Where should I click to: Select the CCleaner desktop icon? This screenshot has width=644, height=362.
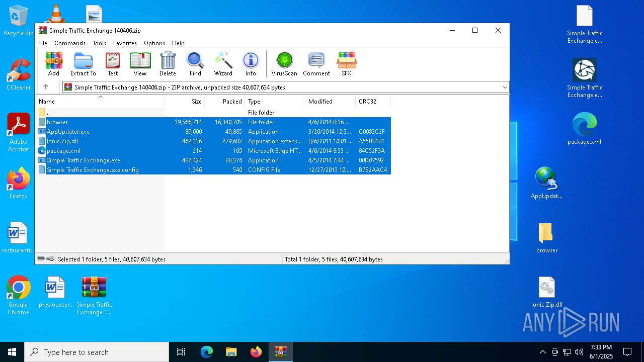[19, 75]
